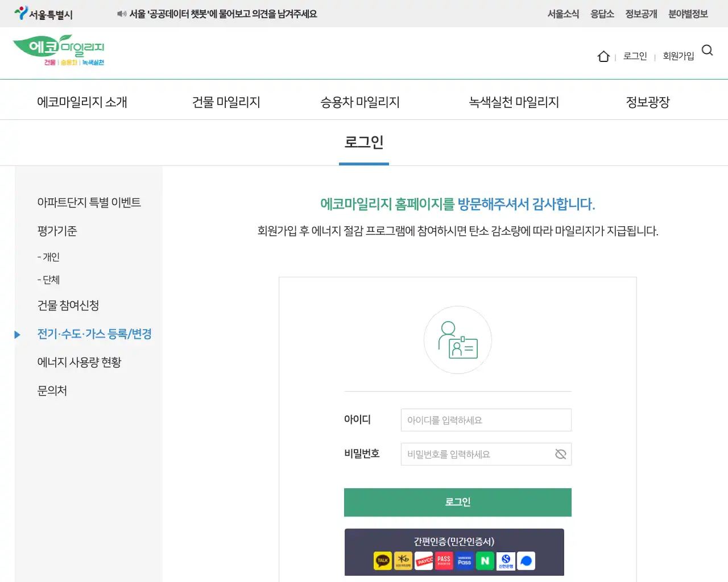Open the search magnifier icon
This screenshot has width=728, height=582.
click(x=708, y=51)
